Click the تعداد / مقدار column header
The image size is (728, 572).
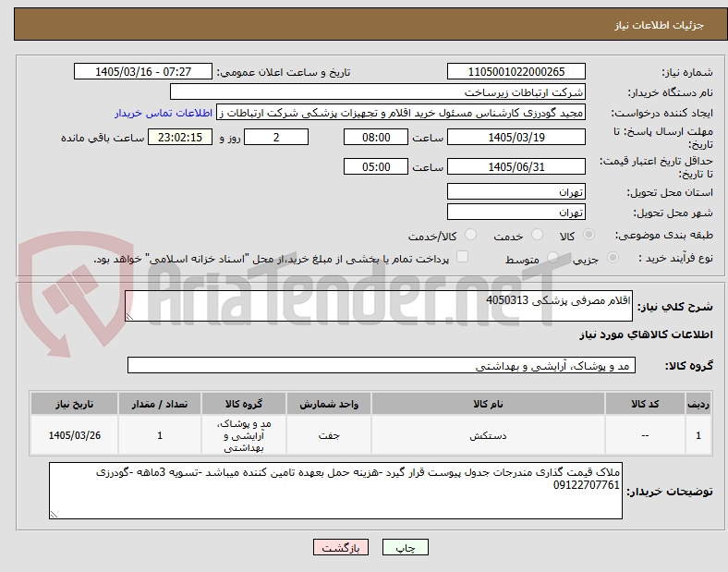tap(160, 404)
